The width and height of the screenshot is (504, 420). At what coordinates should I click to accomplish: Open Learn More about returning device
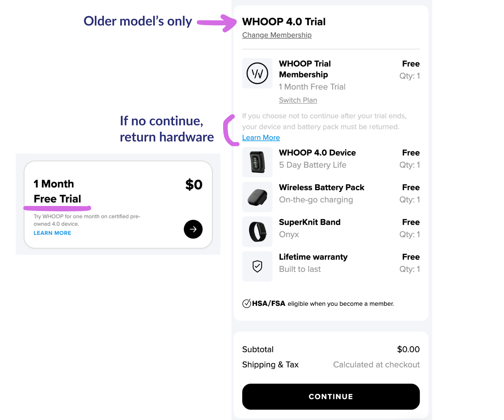point(261,137)
